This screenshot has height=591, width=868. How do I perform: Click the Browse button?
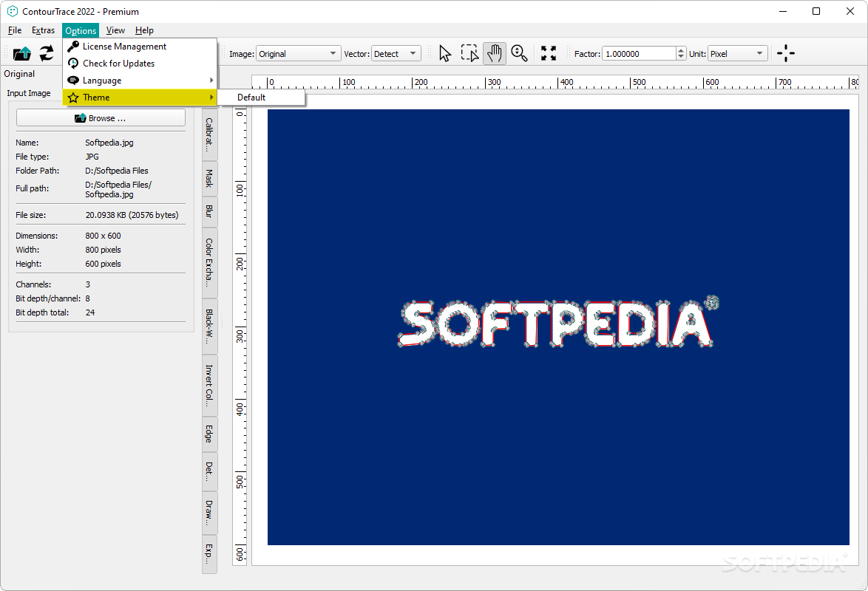[101, 118]
